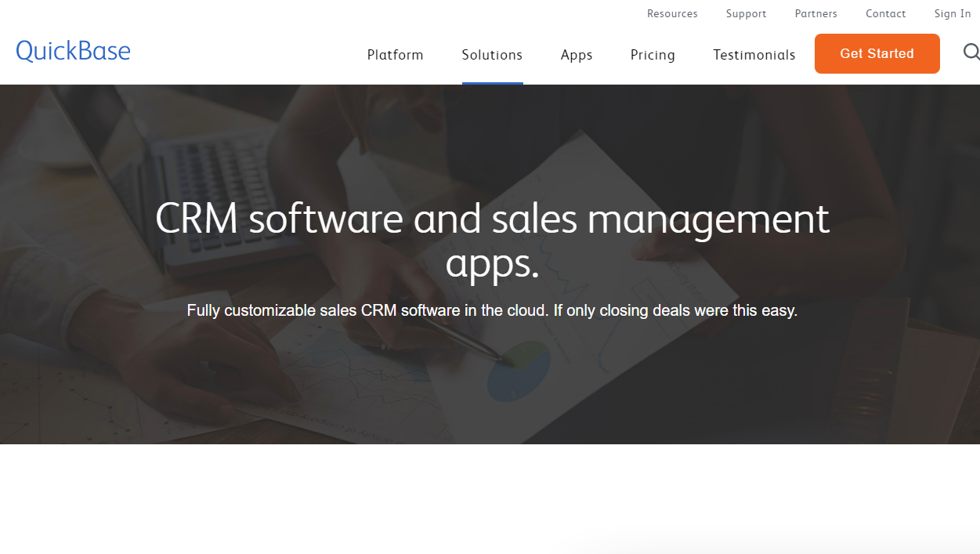Open the search magnifier icon
Viewport: 980px width, 554px height.
click(971, 53)
